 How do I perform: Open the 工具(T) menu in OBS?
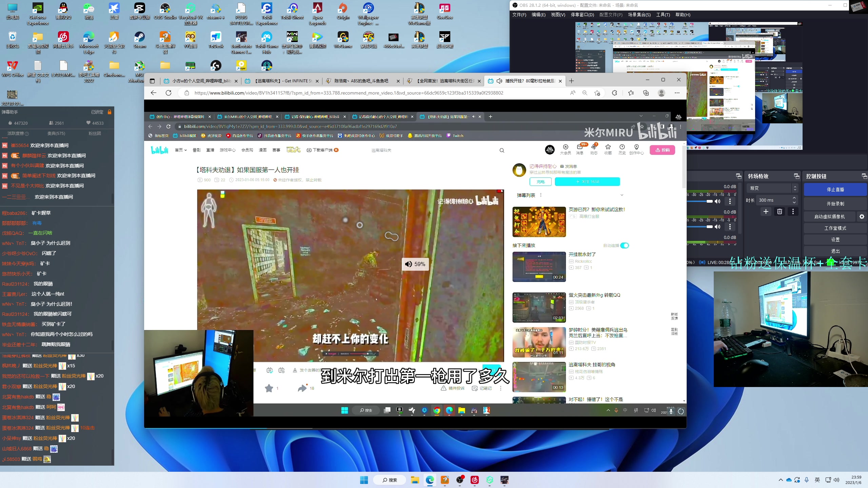(663, 15)
